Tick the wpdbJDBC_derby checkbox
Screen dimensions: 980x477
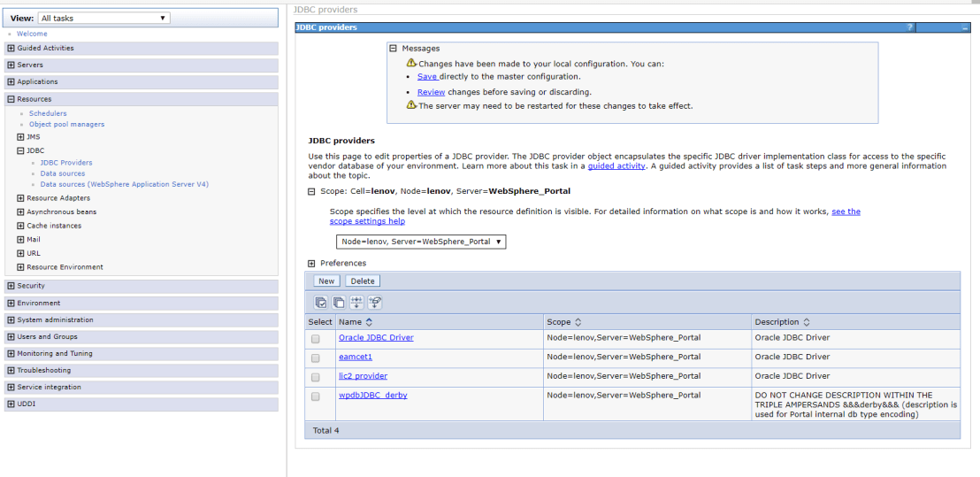tap(316, 397)
